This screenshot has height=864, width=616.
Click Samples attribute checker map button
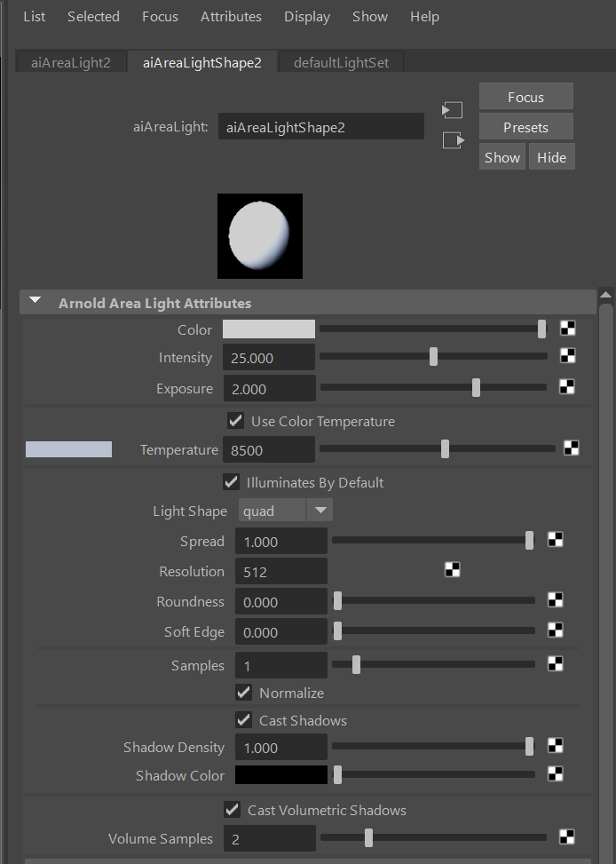tap(556, 664)
